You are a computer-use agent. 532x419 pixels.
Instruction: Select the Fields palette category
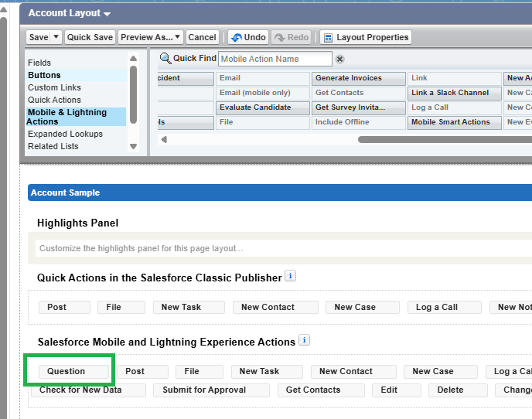click(x=39, y=63)
